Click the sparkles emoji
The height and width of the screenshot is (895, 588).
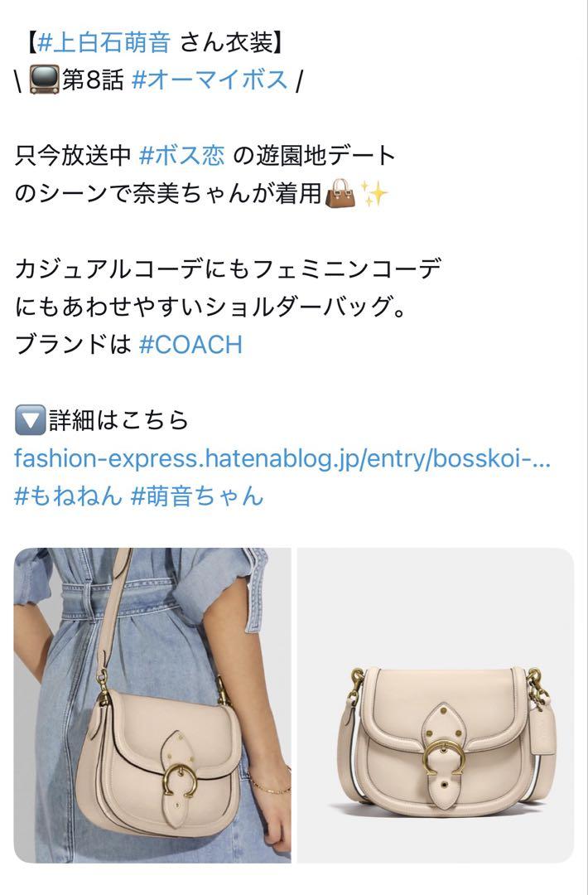[374, 193]
